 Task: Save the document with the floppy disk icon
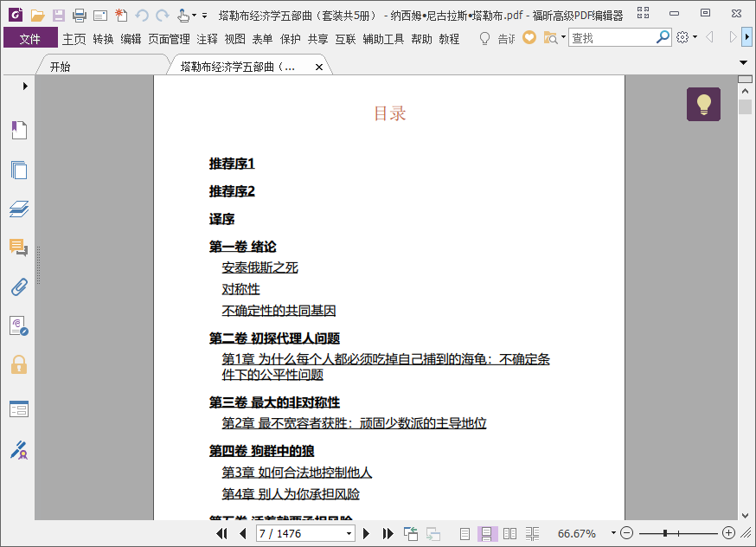(x=58, y=16)
